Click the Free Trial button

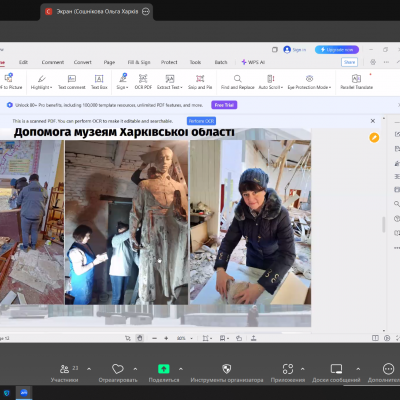pyautogui.click(x=224, y=105)
